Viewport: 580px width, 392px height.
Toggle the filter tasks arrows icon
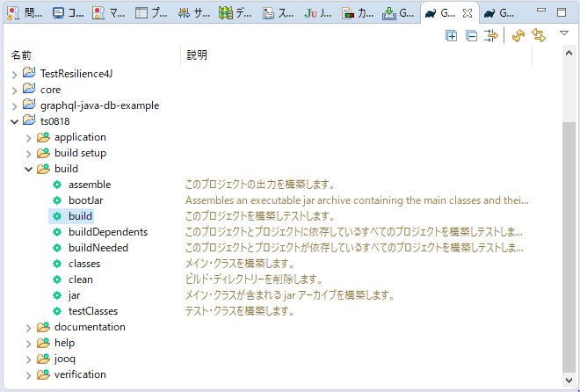tap(491, 36)
